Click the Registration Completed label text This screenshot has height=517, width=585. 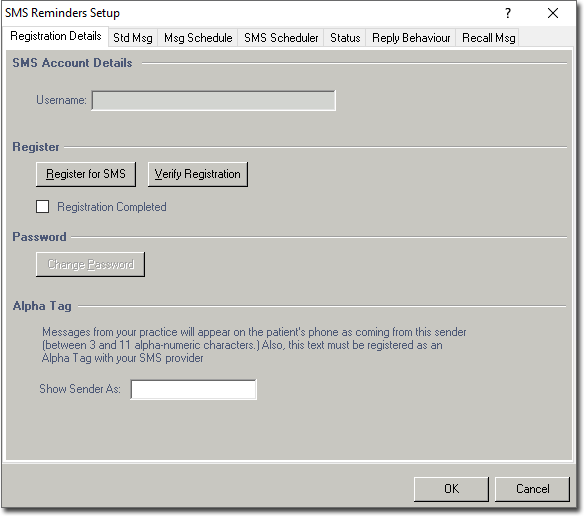112,207
